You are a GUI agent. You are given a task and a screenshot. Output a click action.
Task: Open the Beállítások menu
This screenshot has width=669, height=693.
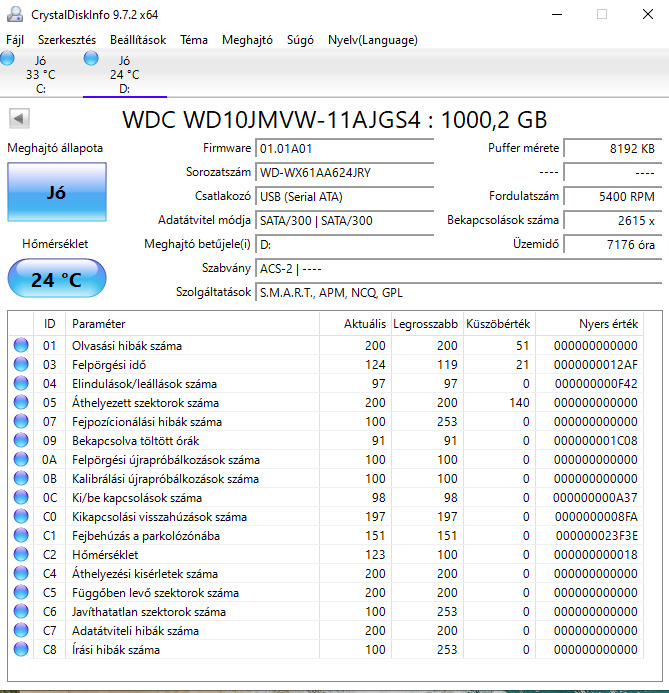[138, 40]
